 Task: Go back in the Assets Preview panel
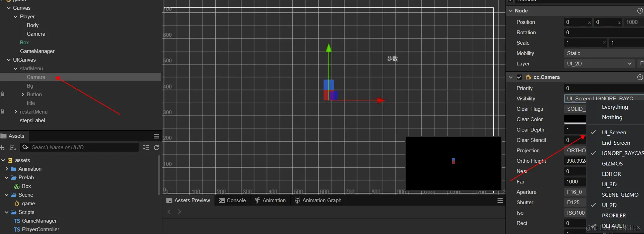click(x=169, y=211)
